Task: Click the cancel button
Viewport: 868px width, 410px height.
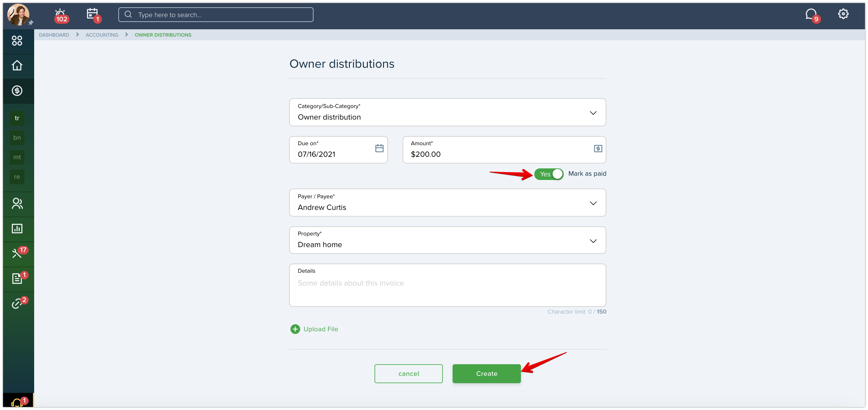Action: 408,374
